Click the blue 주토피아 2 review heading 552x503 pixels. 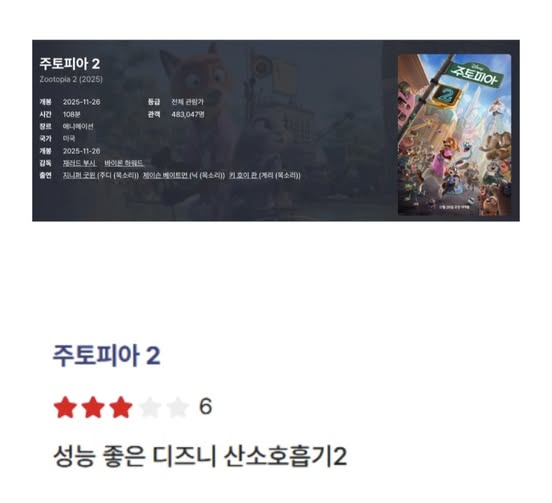click(106, 355)
